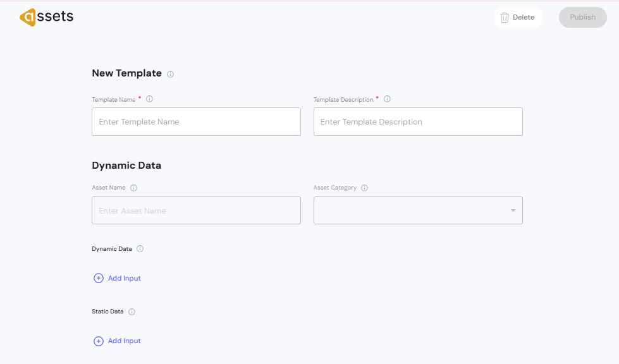Click into the Enter Asset Name field
The image size is (619, 364).
point(196,210)
